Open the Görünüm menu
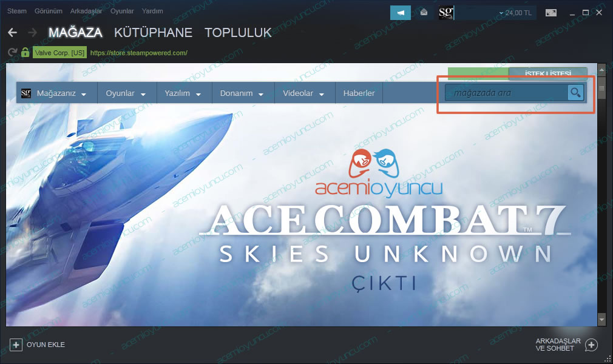Screen dimensions: 613x364 click(49, 11)
